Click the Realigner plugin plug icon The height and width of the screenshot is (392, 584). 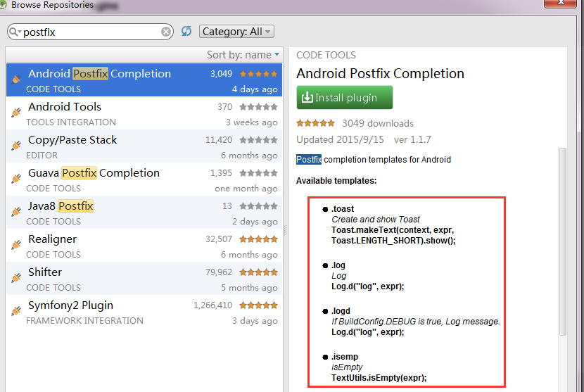point(16,245)
